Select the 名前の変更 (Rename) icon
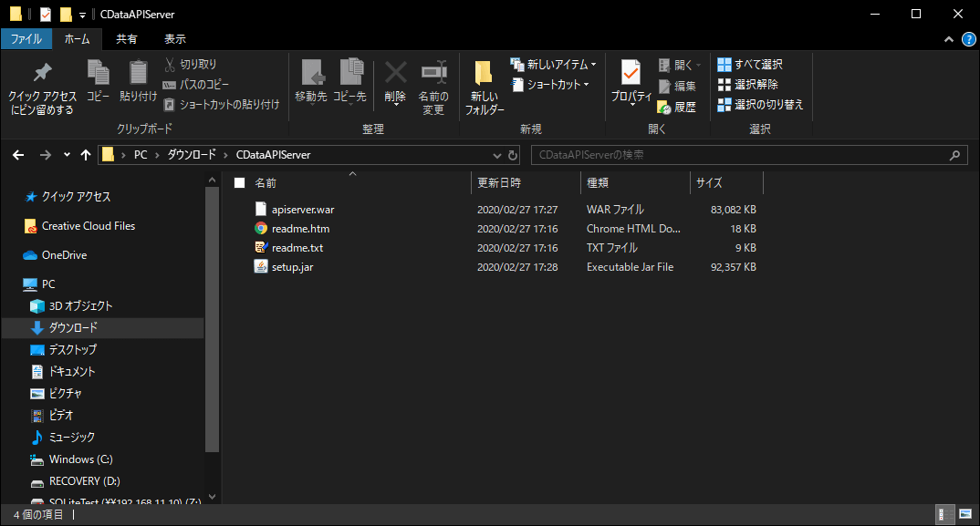Viewport: 980px width, 526px height. pos(433,72)
